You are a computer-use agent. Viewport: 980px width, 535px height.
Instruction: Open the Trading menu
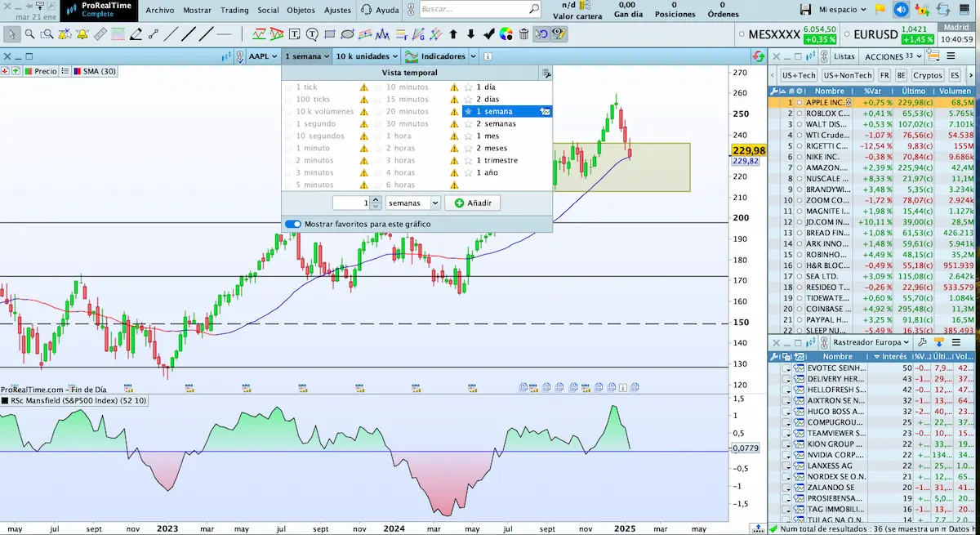[234, 11]
